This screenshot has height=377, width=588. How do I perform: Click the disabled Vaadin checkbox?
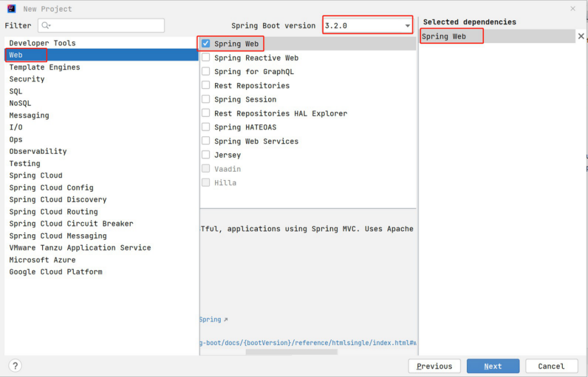206,168
